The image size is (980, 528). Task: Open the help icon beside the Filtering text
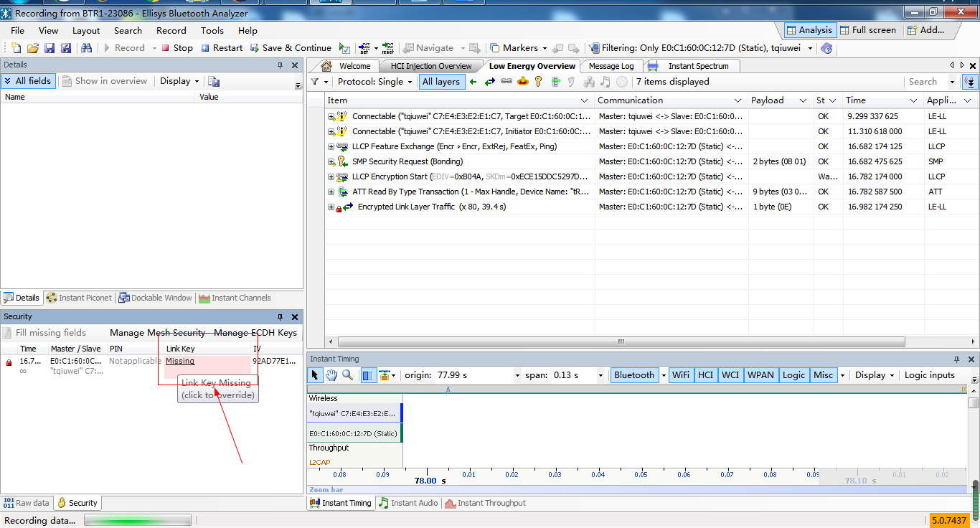coord(826,48)
